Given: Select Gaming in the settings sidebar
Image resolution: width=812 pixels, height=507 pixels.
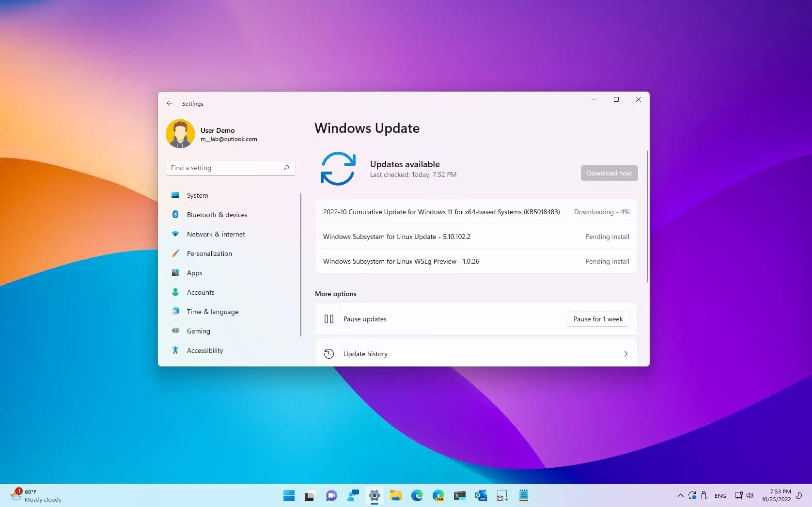Looking at the screenshot, I should 198,331.
